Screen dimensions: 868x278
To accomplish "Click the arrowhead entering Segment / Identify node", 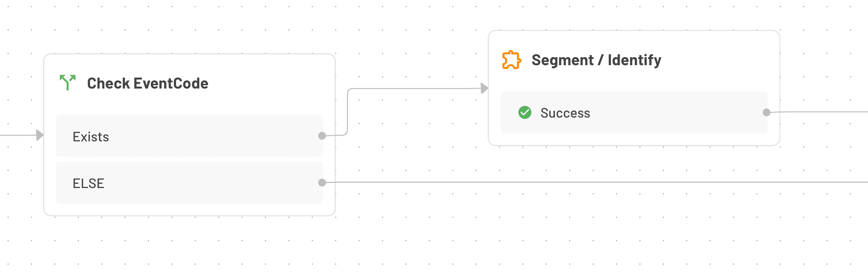I will click(x=484, y=87).
